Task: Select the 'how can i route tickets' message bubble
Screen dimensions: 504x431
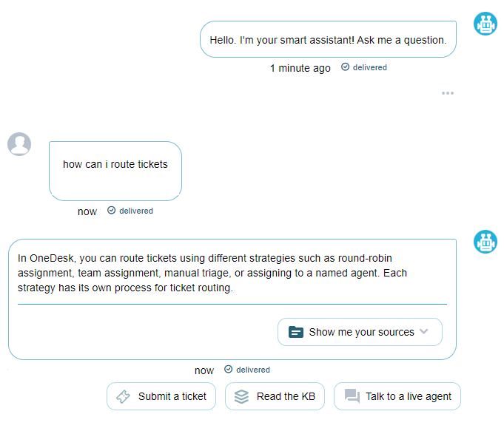Action: (115, 165)
